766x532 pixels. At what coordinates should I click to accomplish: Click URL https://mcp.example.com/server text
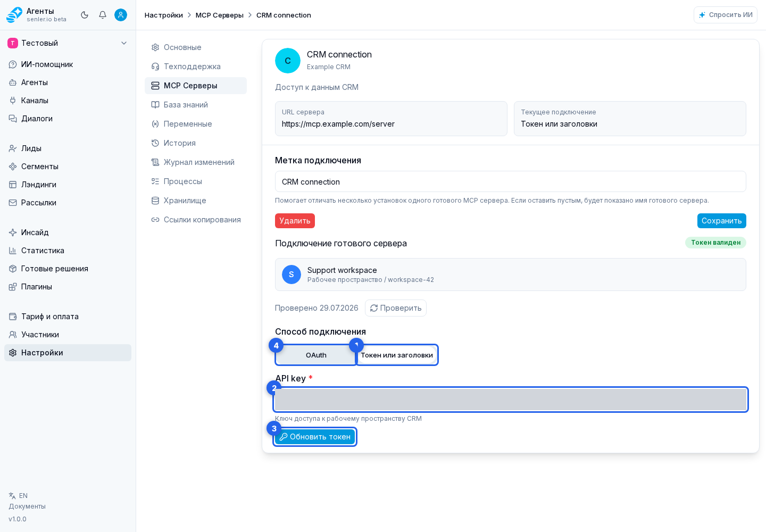(x=338, y=124)
